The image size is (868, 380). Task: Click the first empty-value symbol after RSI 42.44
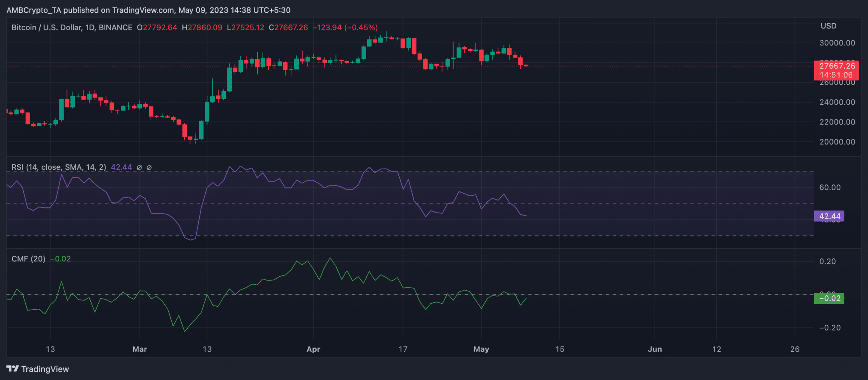[x=139, y=168]
